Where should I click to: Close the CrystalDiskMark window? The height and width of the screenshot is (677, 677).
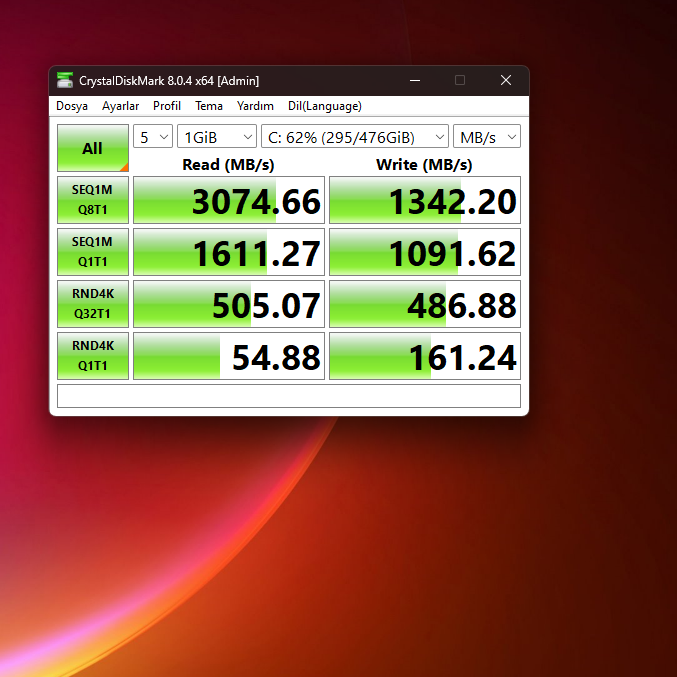click(x=506, y=80)
